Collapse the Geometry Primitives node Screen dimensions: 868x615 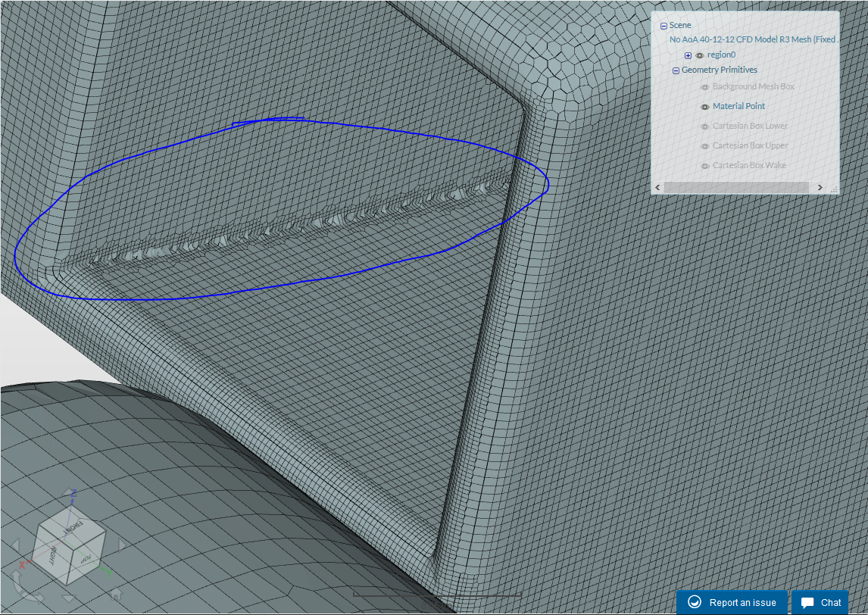676,71
